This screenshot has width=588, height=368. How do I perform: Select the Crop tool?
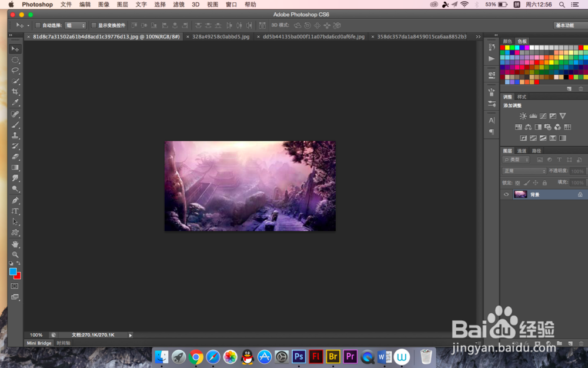[x=15, y=91]
